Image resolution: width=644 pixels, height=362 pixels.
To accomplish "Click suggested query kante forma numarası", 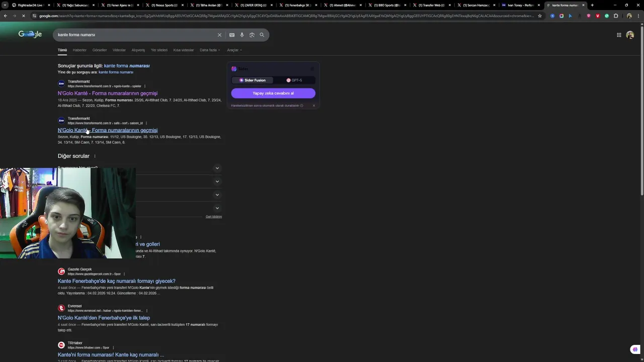I will tap(127, 66).
